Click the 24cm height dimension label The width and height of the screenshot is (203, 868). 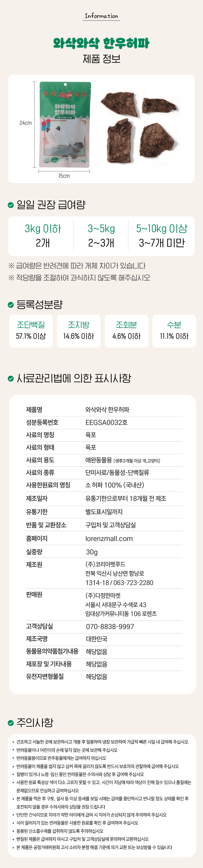click(x=26, y=123)
